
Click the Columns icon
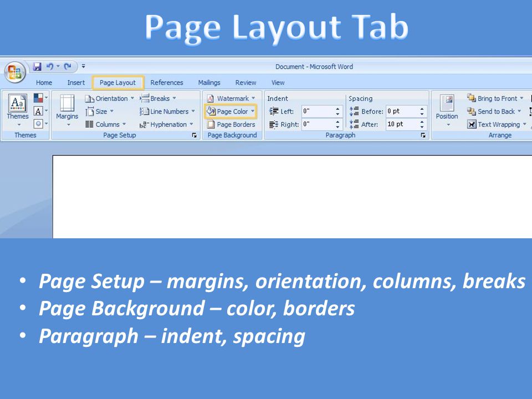coord(90,124)
